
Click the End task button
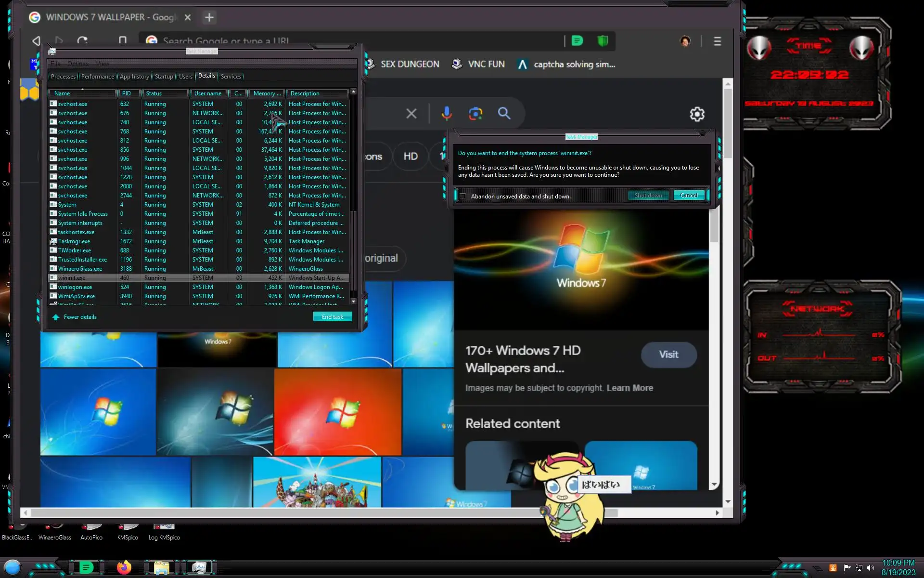[x=332, y=317]
